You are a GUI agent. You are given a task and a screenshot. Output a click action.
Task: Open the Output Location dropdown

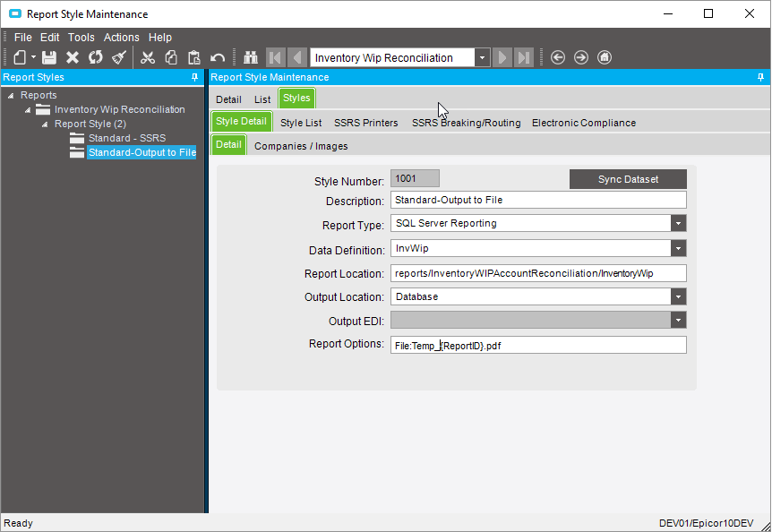point(679,296)
